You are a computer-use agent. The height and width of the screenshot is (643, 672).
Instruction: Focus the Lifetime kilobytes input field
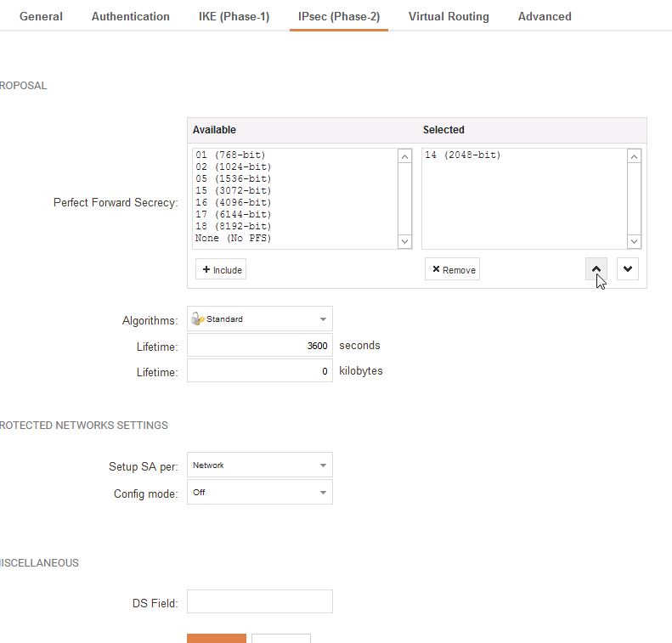click(x=259, y=371)
